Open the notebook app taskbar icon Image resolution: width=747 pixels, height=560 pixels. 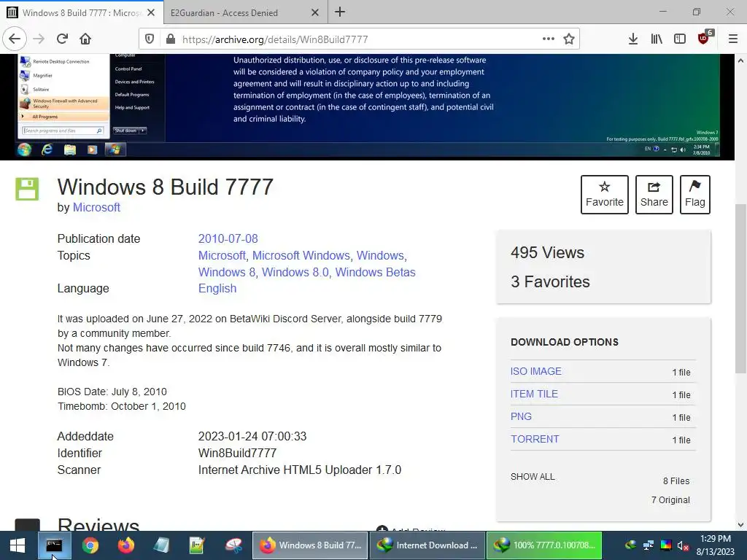point(161,545)
